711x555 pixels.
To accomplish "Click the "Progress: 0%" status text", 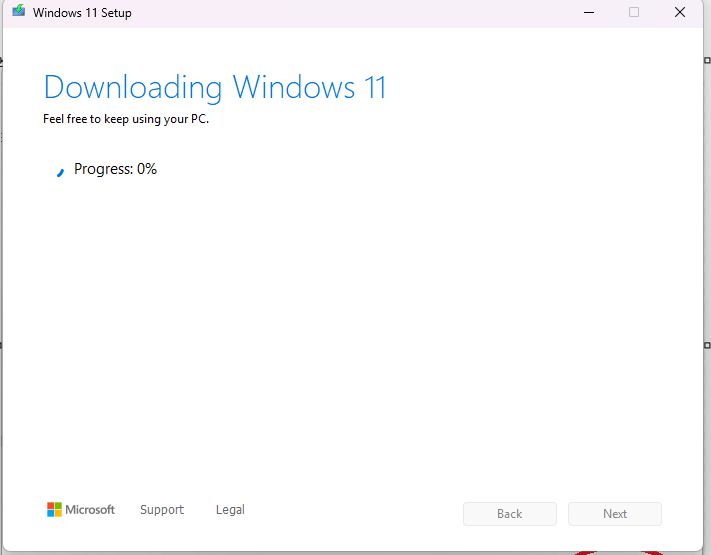I will 115,169.
